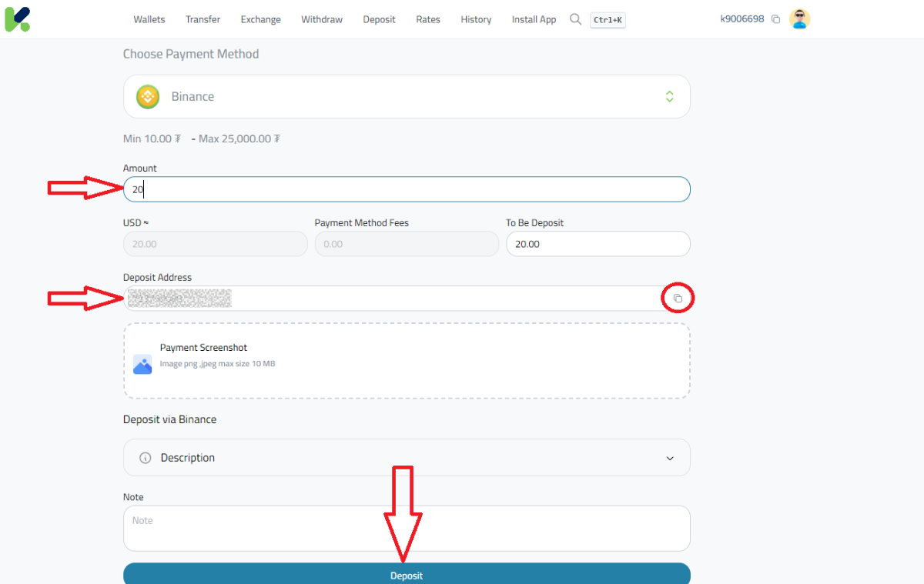Go to the Exchange section
The width and height of the screenshot is (924, 584).
260,19
